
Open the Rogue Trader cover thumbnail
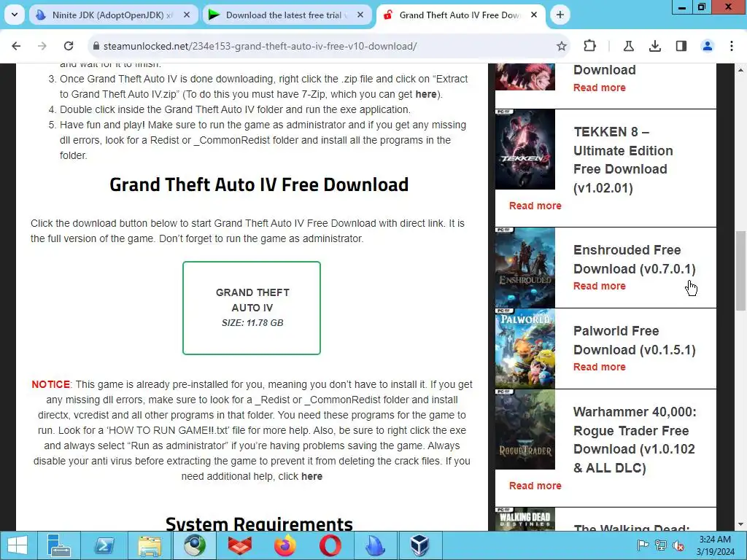pyautogui.click(x=525, y=429)
